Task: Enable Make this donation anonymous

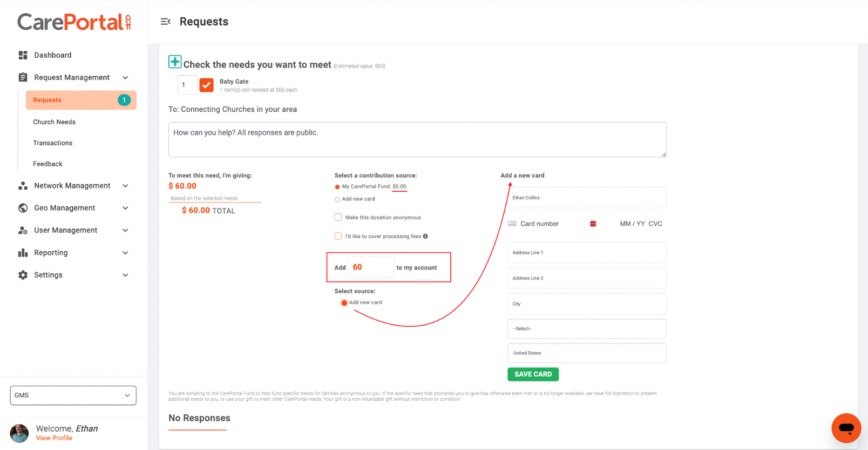Action: tap(338, 217)
